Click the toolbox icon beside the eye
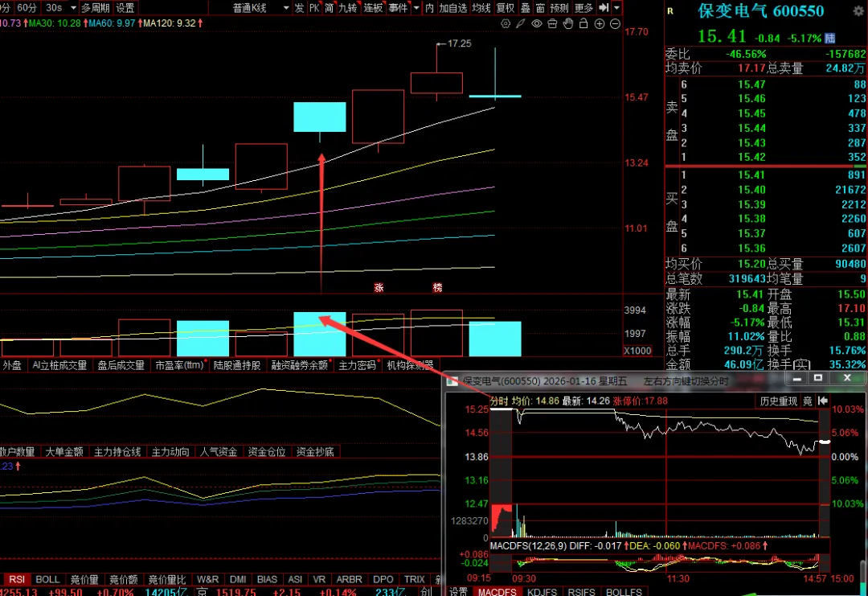This screenshot has width=868, height=596. 552,24
